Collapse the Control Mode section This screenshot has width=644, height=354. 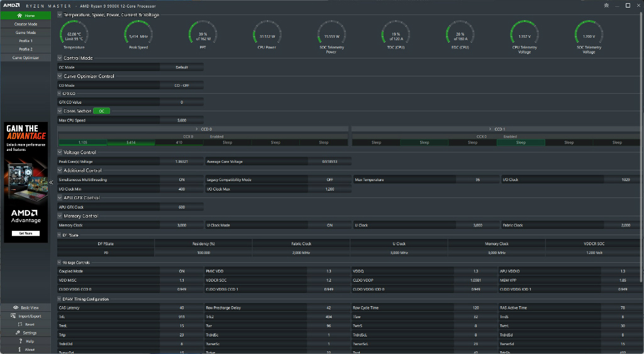pos(60,58)
